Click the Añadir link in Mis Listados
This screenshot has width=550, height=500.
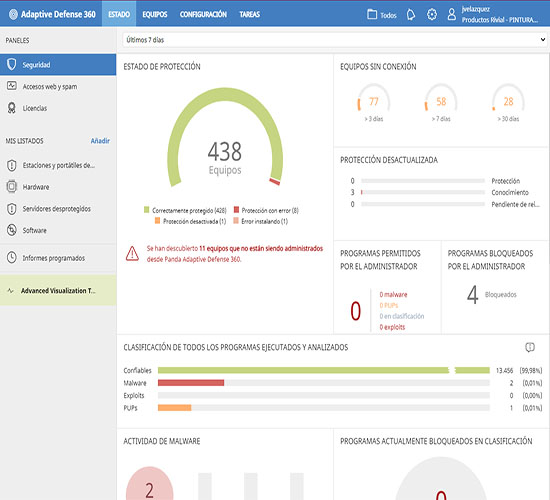100,141
